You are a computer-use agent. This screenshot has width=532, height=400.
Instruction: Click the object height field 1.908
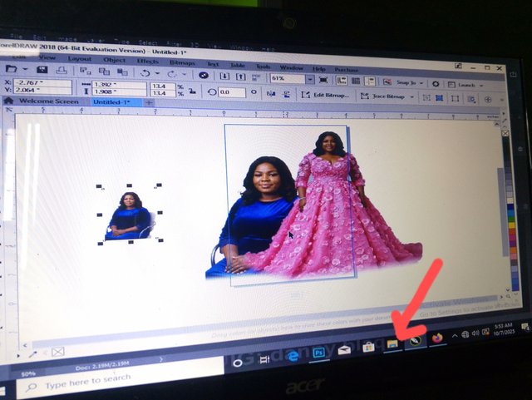119,91
